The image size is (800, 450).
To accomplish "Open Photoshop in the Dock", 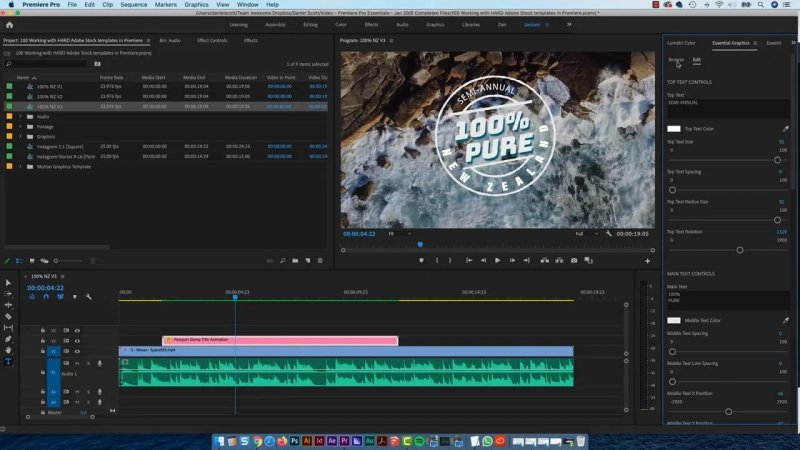I will (294, 441).
